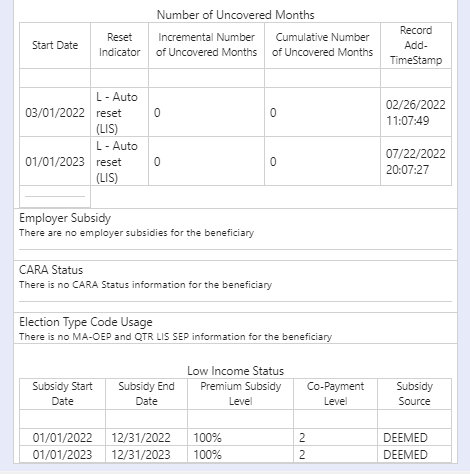Click the Co-Payment Level column header
Viewport: 470px width, 474px height.
[335, 394]
